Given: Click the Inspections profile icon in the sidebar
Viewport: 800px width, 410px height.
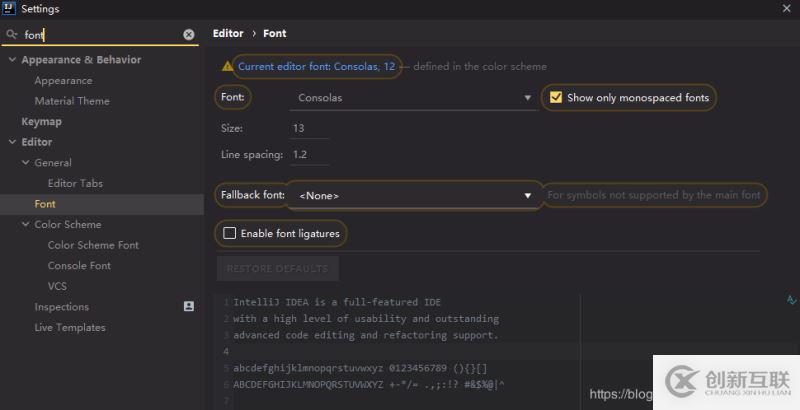Looking at the screenshot, I should [189, 307].
